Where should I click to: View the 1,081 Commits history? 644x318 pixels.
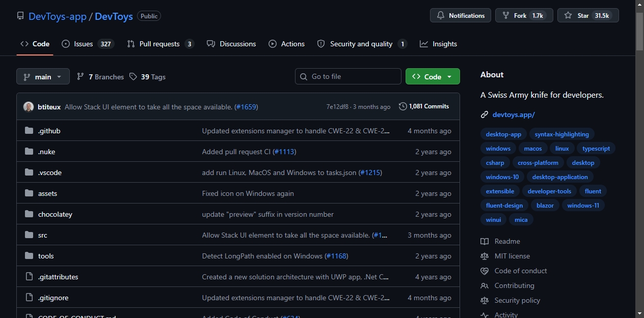click(x=424, y=106)
